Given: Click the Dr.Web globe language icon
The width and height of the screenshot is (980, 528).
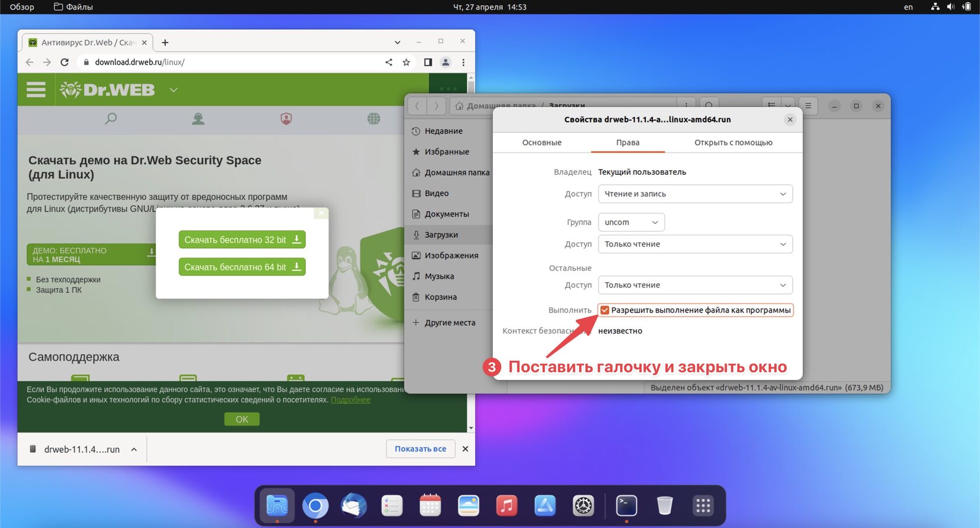Looking at the screenshot, I should (374, 119).
